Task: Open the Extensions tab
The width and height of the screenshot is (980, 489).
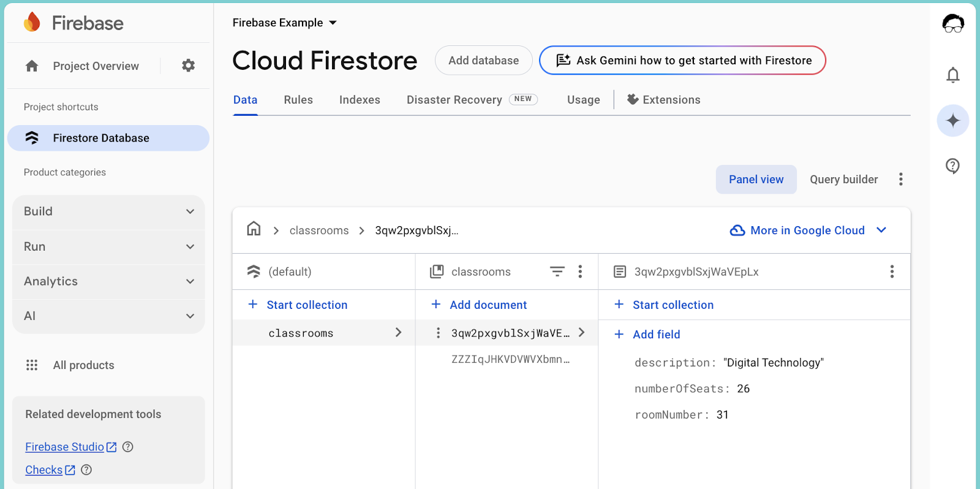Action: coord(663,100)
